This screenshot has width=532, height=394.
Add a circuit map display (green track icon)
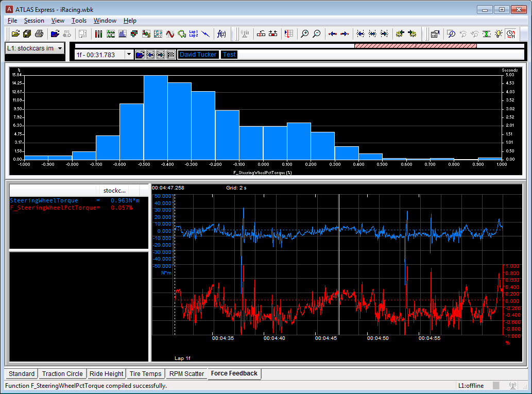coord(182,33)
